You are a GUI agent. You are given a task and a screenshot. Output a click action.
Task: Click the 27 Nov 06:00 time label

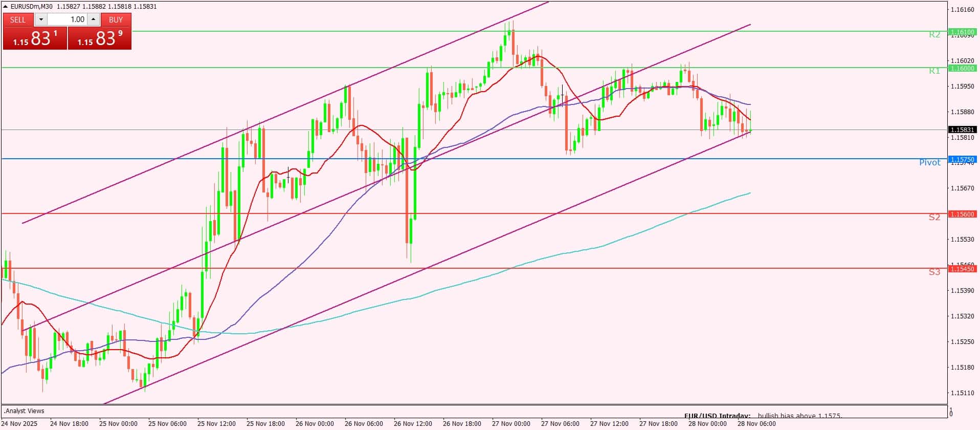pos(560,424)
